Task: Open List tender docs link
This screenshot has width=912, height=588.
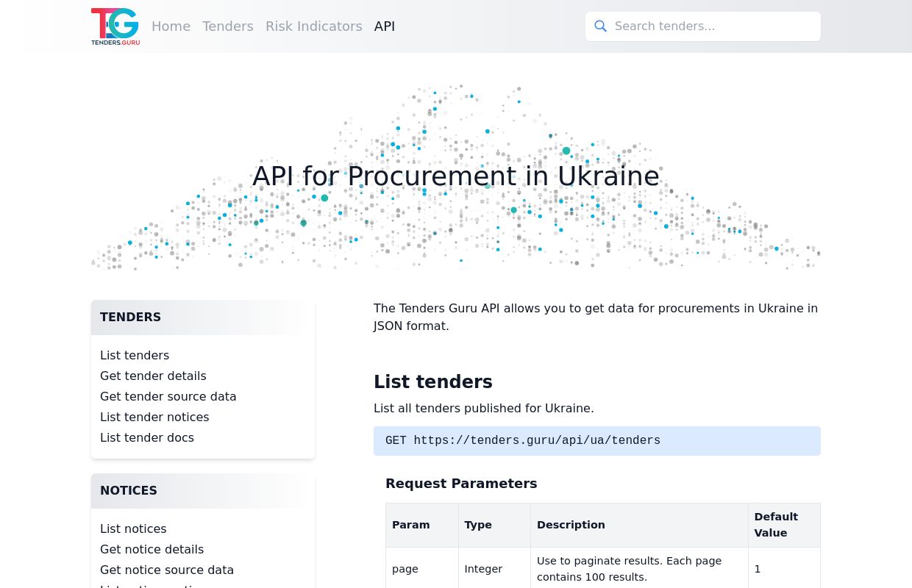Action: [x=147, y=438]
